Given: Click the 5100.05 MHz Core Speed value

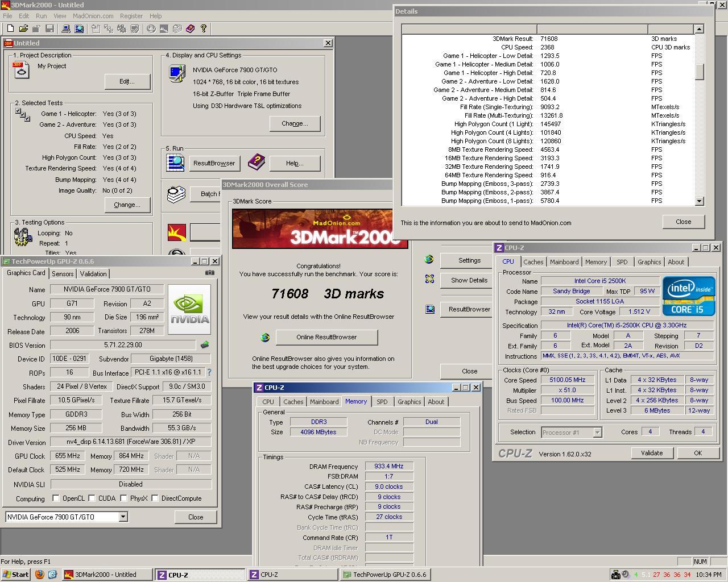Looking at the screenshot, I should [x=567, y=380].
